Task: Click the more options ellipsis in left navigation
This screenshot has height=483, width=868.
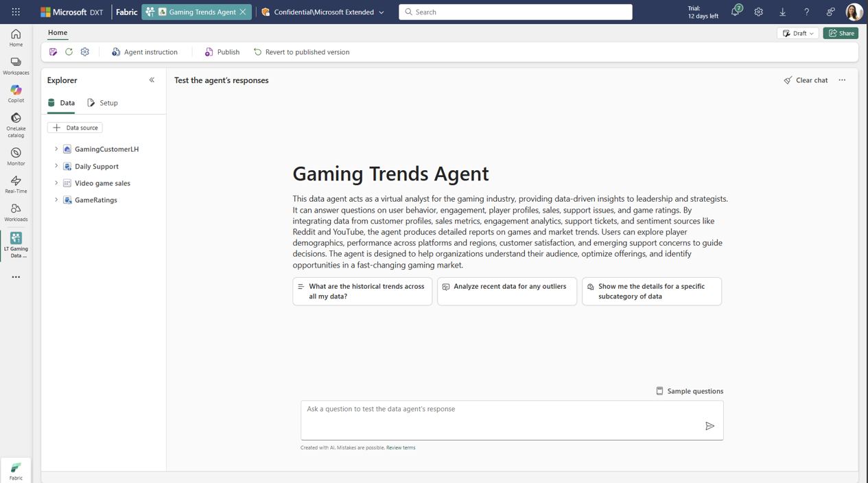Action: [x=16, y=277]
